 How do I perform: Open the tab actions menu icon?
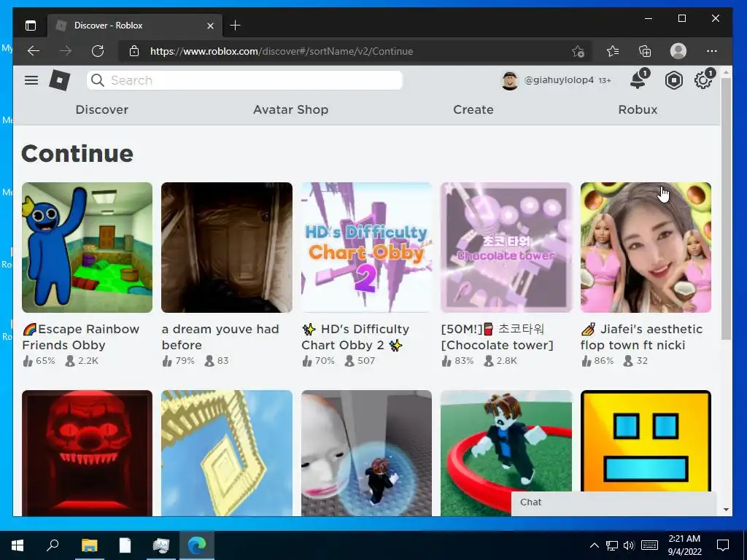(x=31, y=26)
